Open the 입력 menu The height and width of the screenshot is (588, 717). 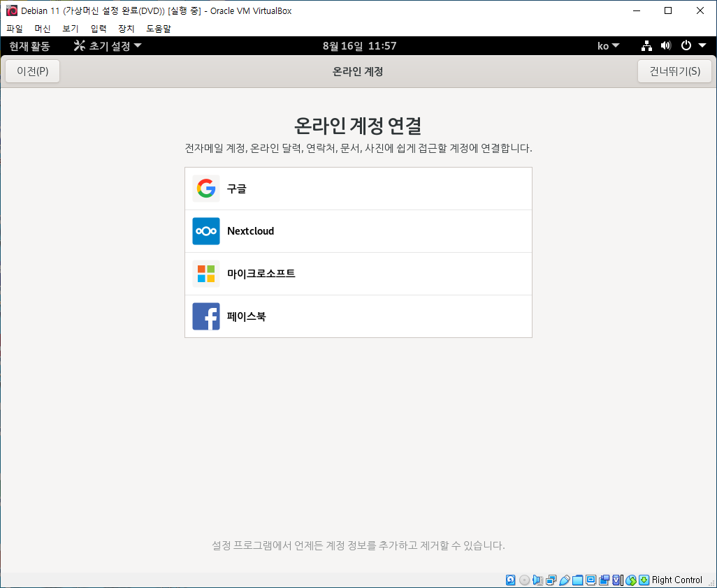pyautogui.click(x=99, y=29)
